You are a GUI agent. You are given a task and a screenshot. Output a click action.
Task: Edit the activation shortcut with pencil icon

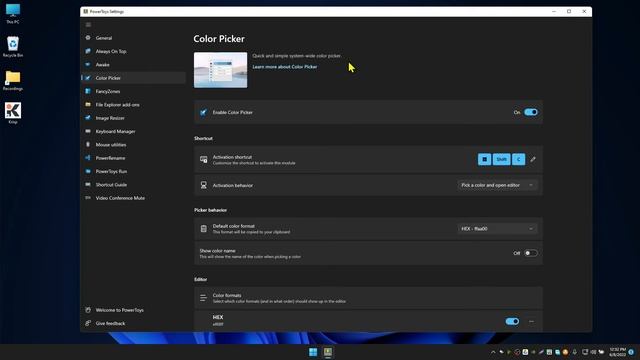tap(533, 159)
